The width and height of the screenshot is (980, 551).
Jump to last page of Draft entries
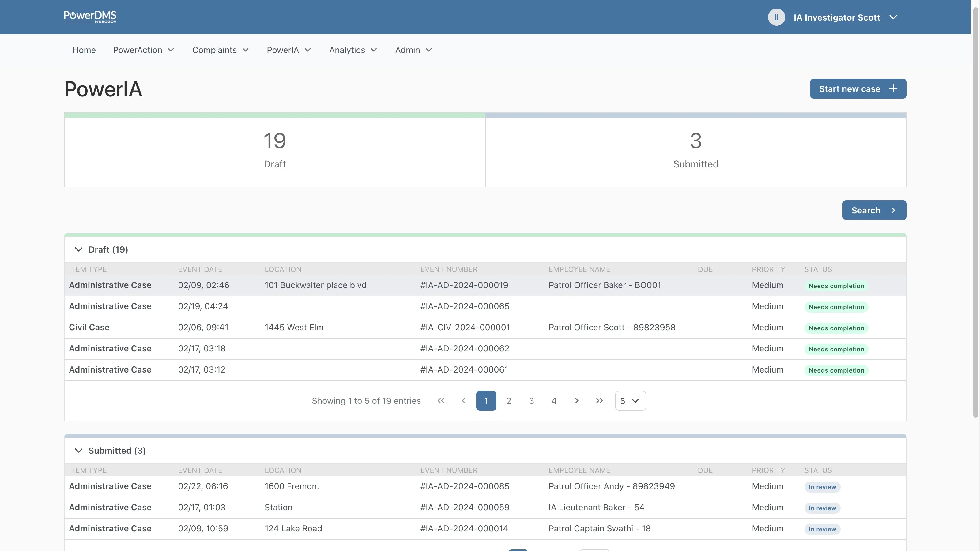click(x=599, y=400)
